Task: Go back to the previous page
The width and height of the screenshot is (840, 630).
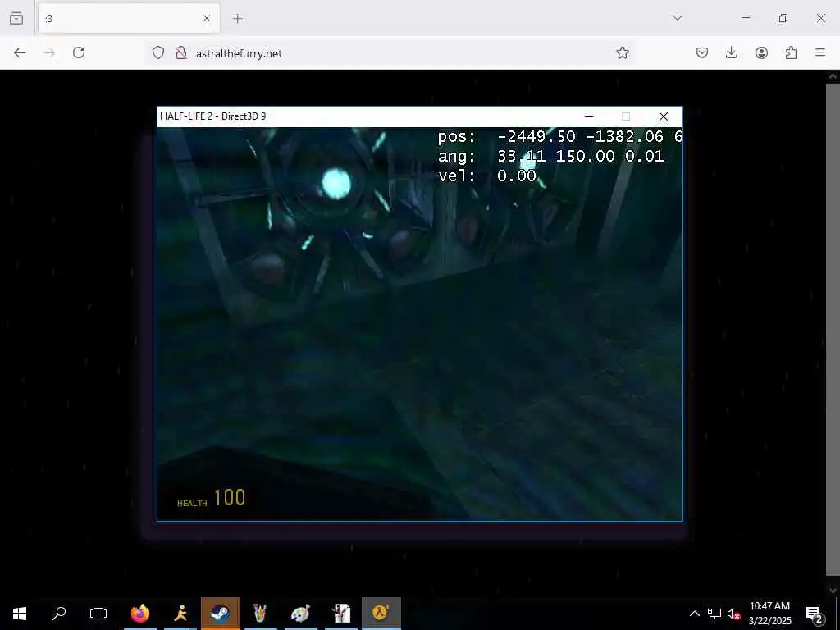Action: click(x=20, y=52)
